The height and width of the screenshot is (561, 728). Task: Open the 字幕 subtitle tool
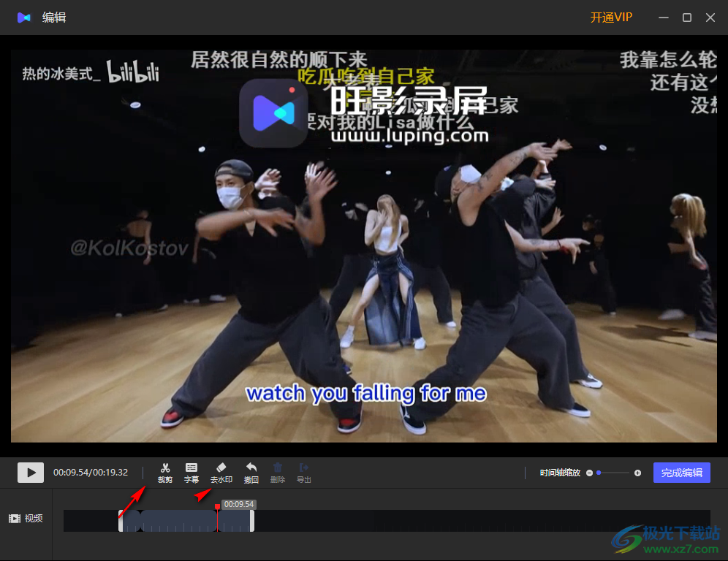[192, 473]
